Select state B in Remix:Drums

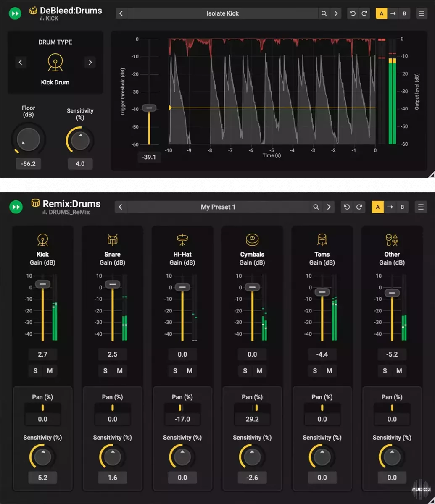pyautogui.click(x=402, y=207)
